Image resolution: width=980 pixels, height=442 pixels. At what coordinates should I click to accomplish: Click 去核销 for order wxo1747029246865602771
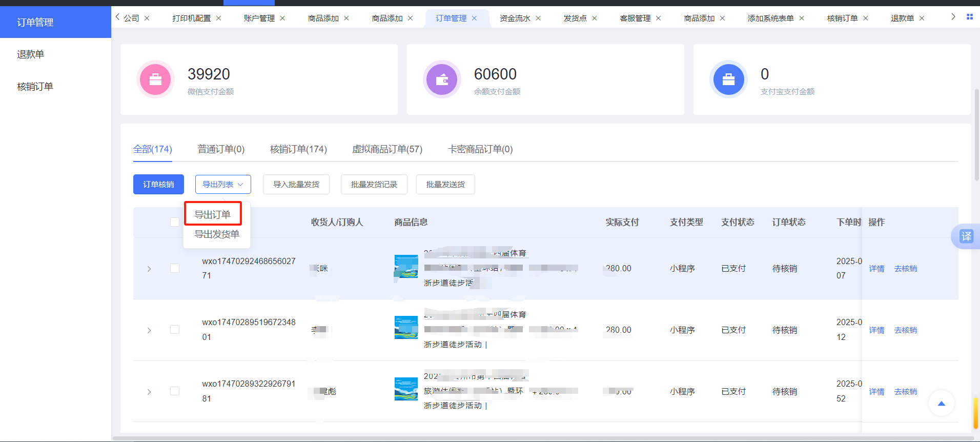[x=906, y=269]
